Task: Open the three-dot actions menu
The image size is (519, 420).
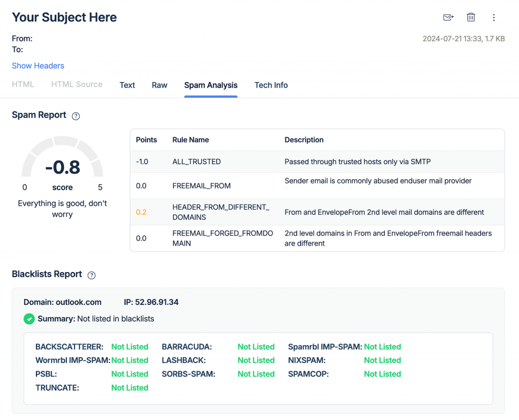Action: pyautogui.click(x=494, y=17)
